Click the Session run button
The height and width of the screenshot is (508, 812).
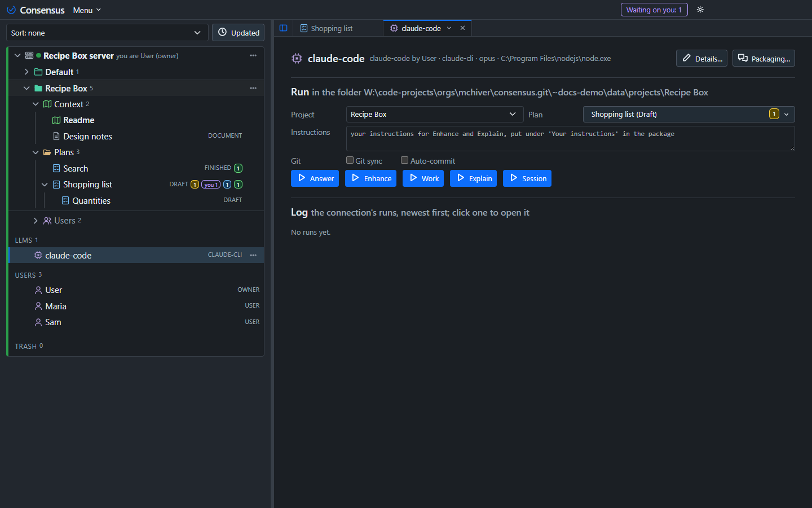(x=527, y=178)
